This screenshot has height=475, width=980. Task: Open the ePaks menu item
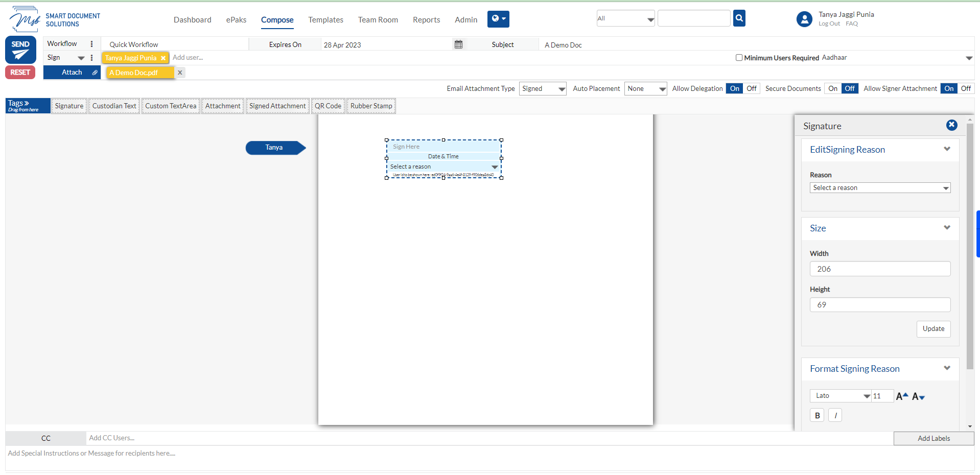click(x=236, y=20)
